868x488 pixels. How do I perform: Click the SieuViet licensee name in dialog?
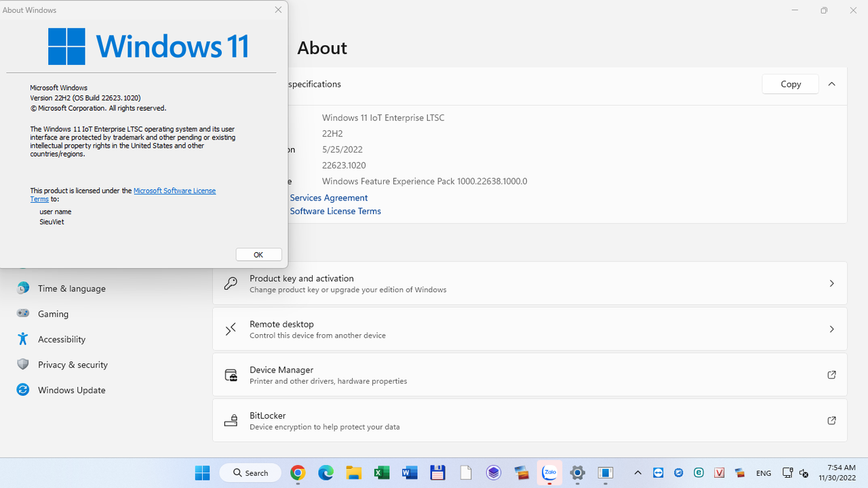point(52,222)
